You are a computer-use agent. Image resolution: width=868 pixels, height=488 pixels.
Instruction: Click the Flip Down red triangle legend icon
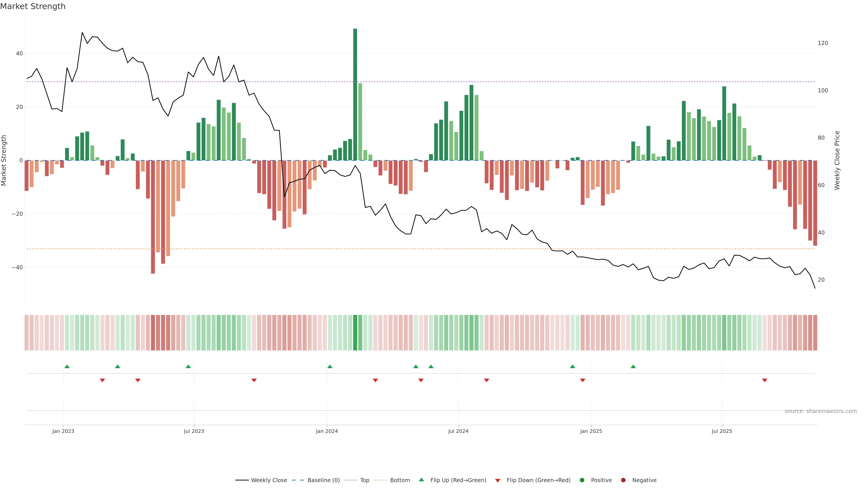(498, 481)
